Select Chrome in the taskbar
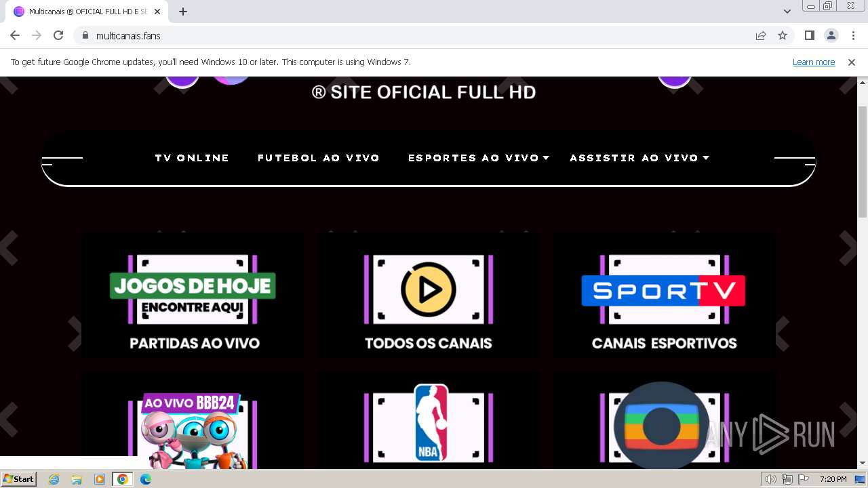Image resolution: width=868 pixels, height=488 pixels. pyautogui.click(x=123, y=479)
